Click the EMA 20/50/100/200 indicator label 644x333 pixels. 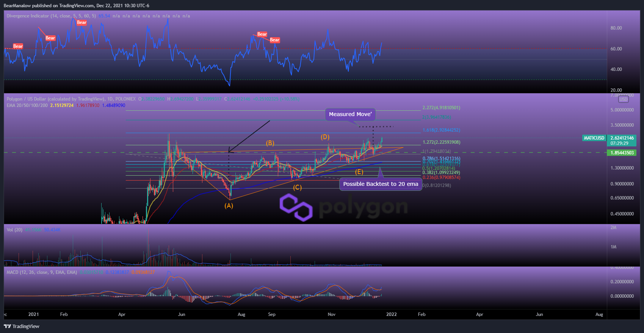point(27,105)
